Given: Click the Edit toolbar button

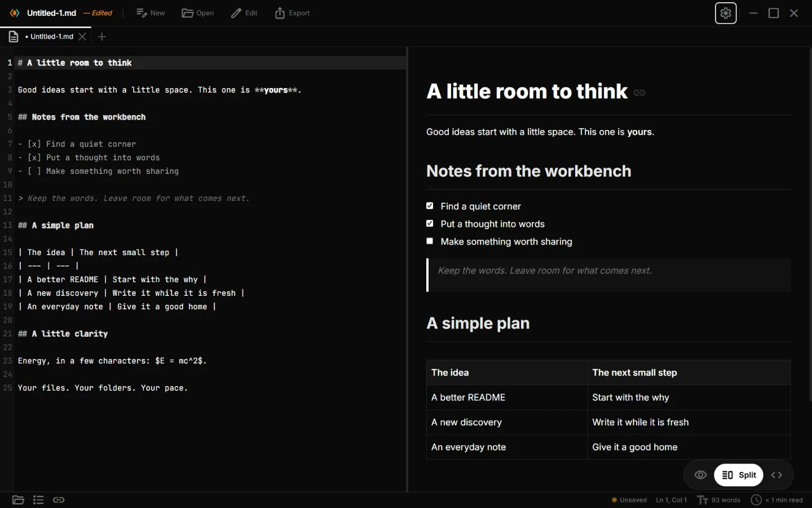Looking at the screenshot, I should pyautogui.click(x=244, y=13).
